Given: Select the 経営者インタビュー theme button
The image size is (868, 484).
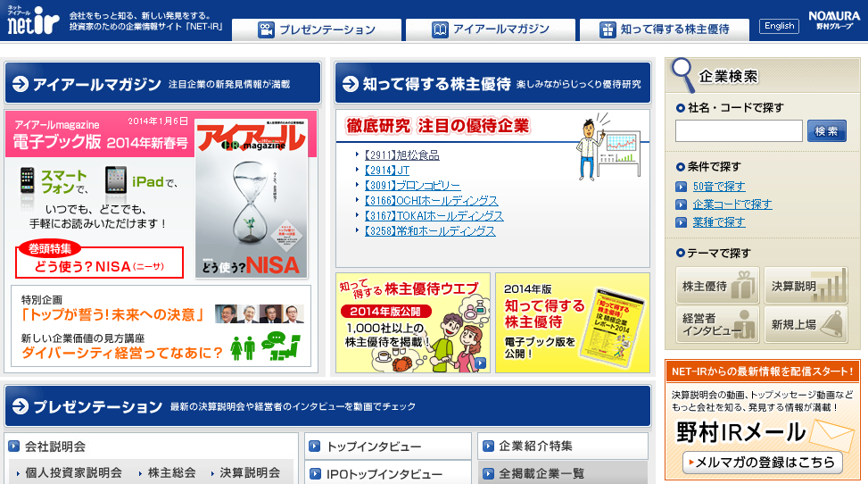Looking at the screenshot, I should point(717,325).
